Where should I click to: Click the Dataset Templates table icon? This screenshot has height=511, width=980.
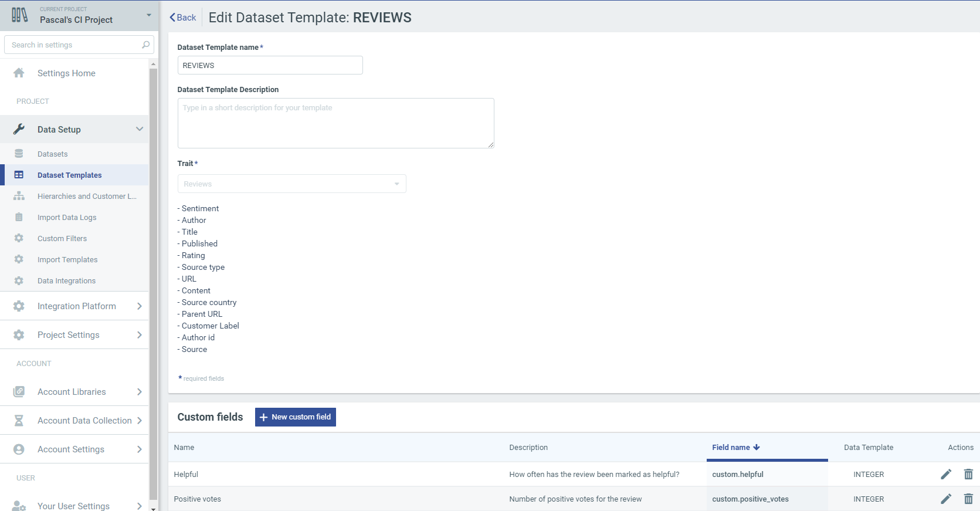point(19,175)
